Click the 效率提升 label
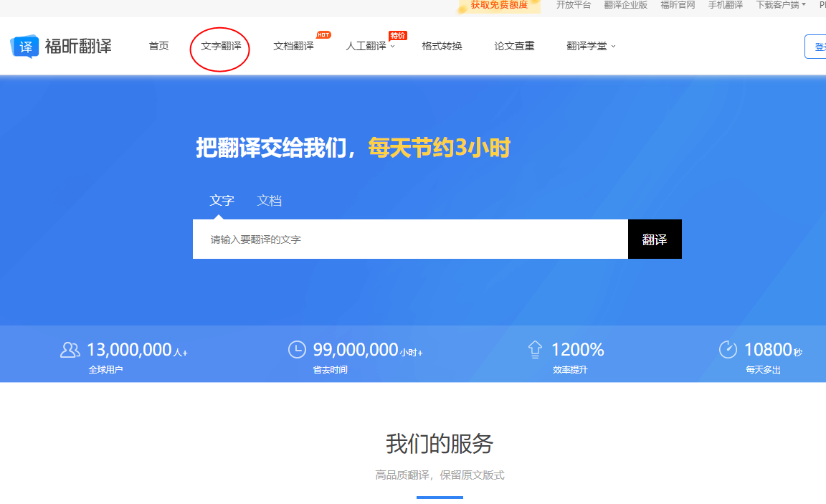Viewport: 826px width, 504px height. pos(570,370)
